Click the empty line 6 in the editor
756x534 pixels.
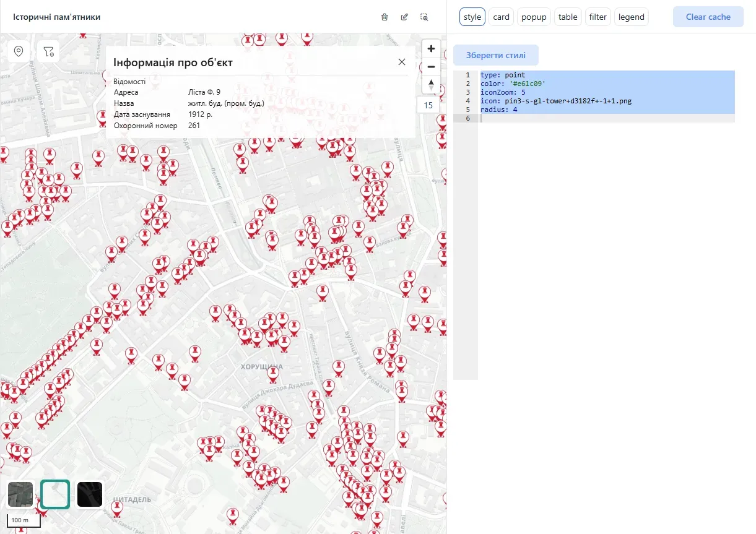(x=607, y=118)
